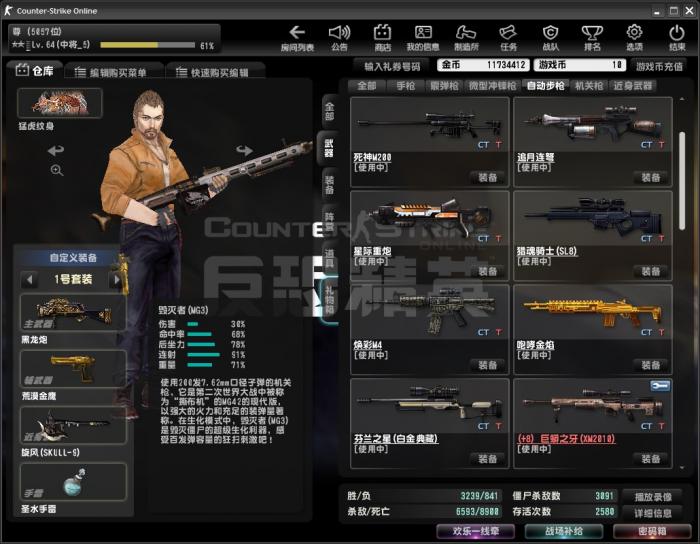The height and width of the screenshot is (544, 700).
Task: Equip the 死神M200 sniper rifle
Action: click(x=488, y=178)
